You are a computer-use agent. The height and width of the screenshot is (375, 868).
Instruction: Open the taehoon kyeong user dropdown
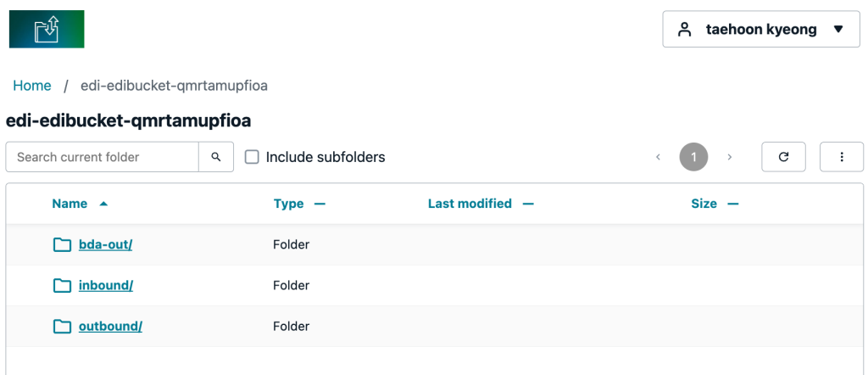tap(761, 29)
